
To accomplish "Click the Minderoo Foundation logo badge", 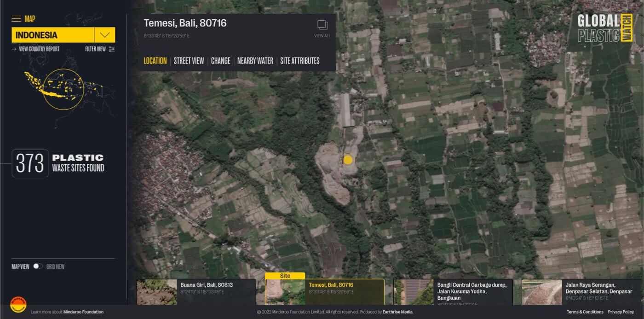I will (18, 305).
